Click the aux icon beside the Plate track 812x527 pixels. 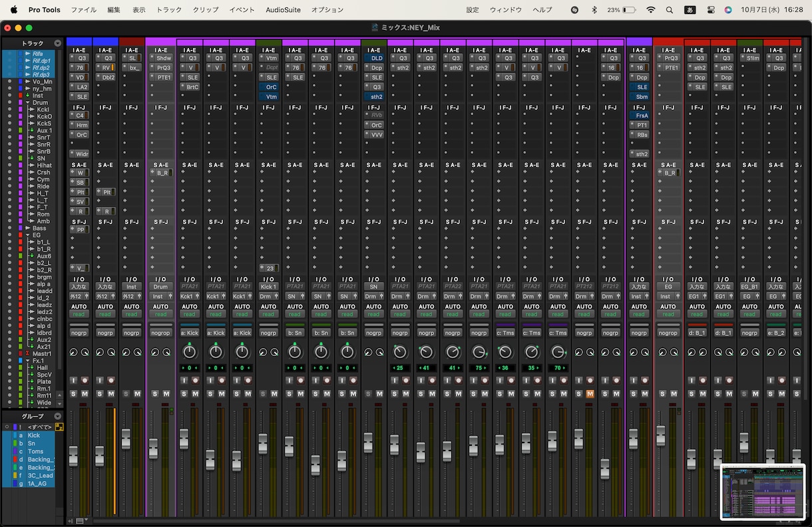[x=31, y=381]
